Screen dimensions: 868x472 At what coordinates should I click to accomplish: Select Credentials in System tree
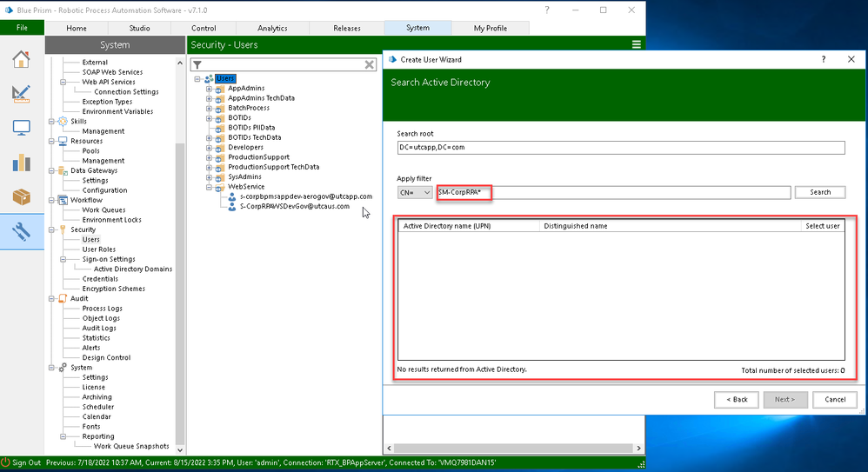coord(100,279)
